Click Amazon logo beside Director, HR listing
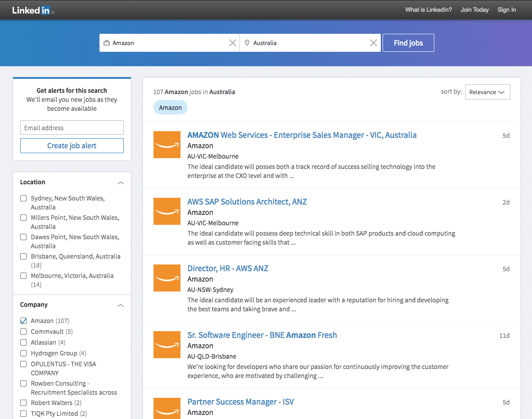Screen dimensions: 532x419 click(167, 278)
